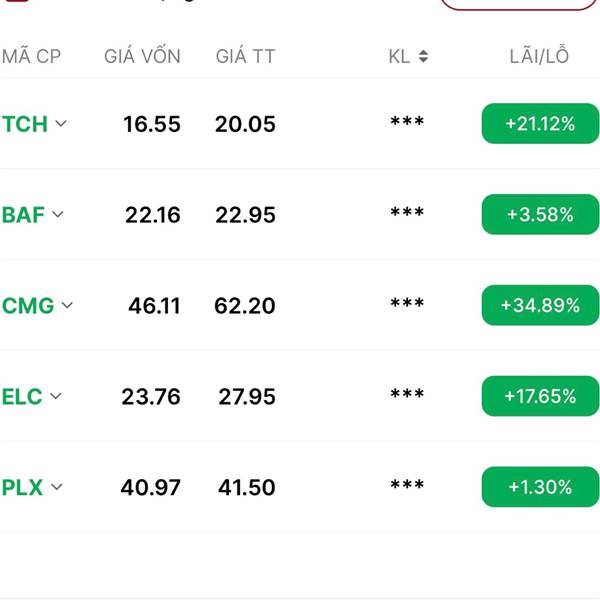Select the MÃ CP column header
The height and width of the screenshot is (600, 600).
coord(31,57)
